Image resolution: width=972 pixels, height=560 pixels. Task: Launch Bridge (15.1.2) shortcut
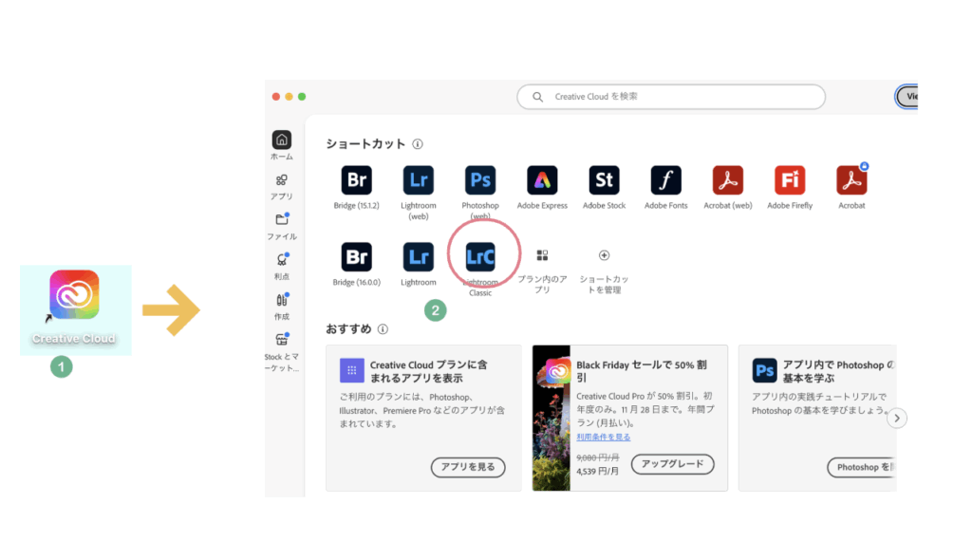point(357,180)
